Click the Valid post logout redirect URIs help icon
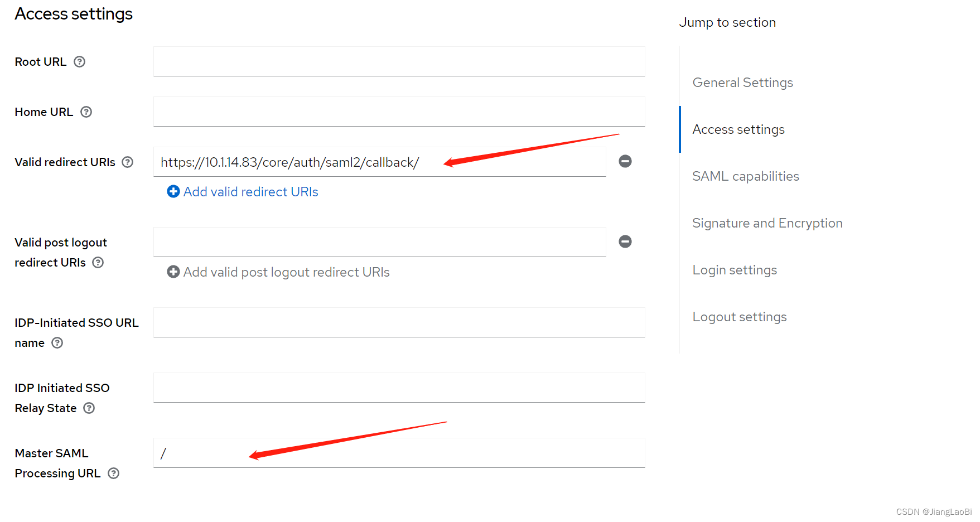The width and height of the screenshot is (980, 522). [x=98, y=262]
